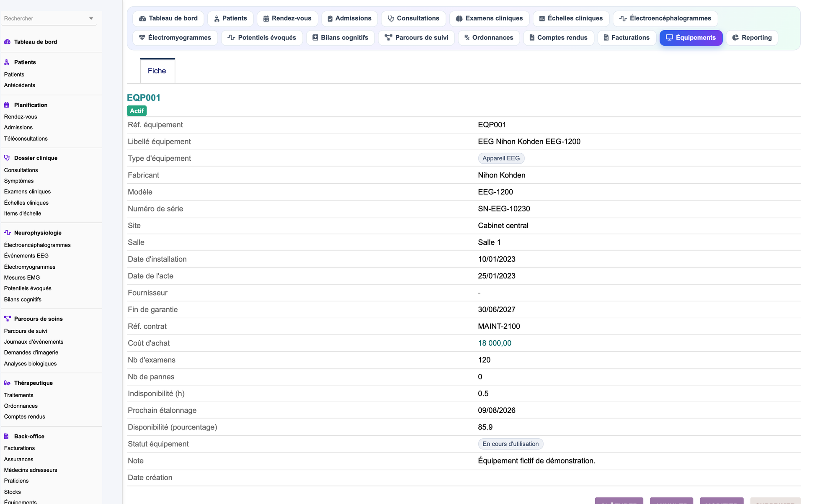Click the heartbeat icon on Électromyogrammes tab

142,38
